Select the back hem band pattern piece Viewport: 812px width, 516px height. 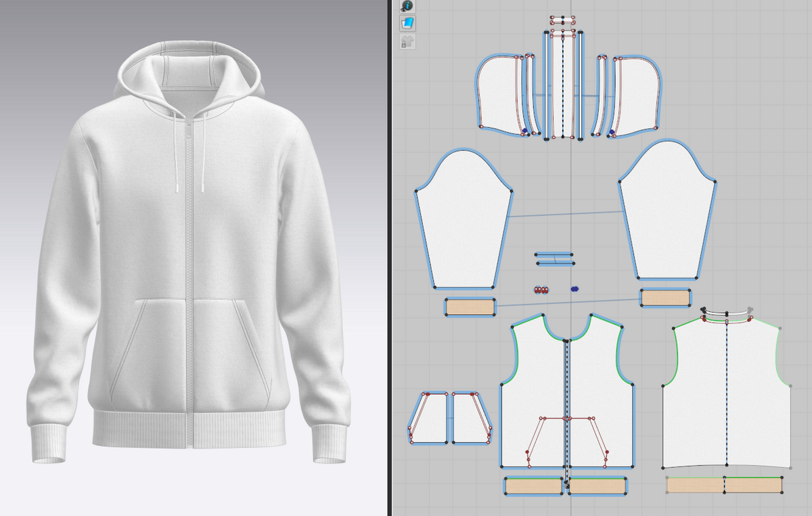click(725, 485)
